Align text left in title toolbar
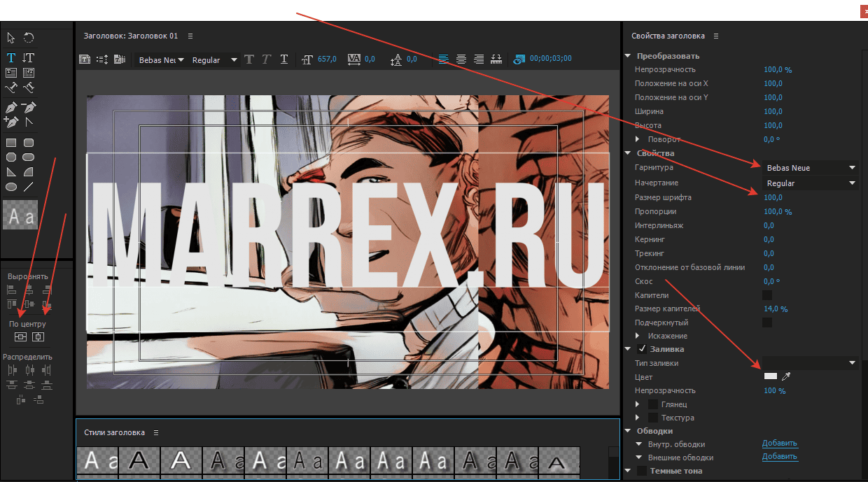 coord(444,59)
